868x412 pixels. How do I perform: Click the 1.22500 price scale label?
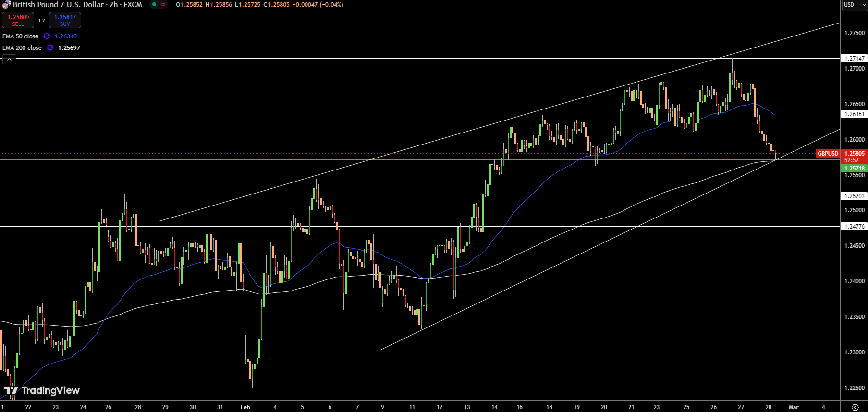854,388
